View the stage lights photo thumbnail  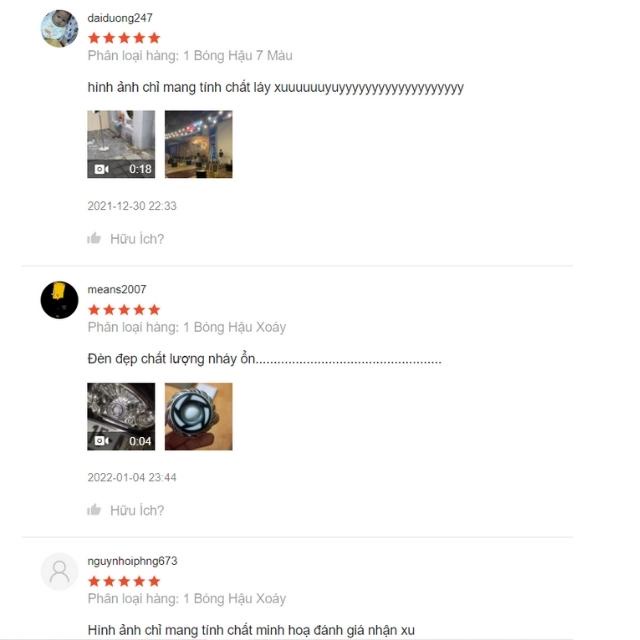199,144
